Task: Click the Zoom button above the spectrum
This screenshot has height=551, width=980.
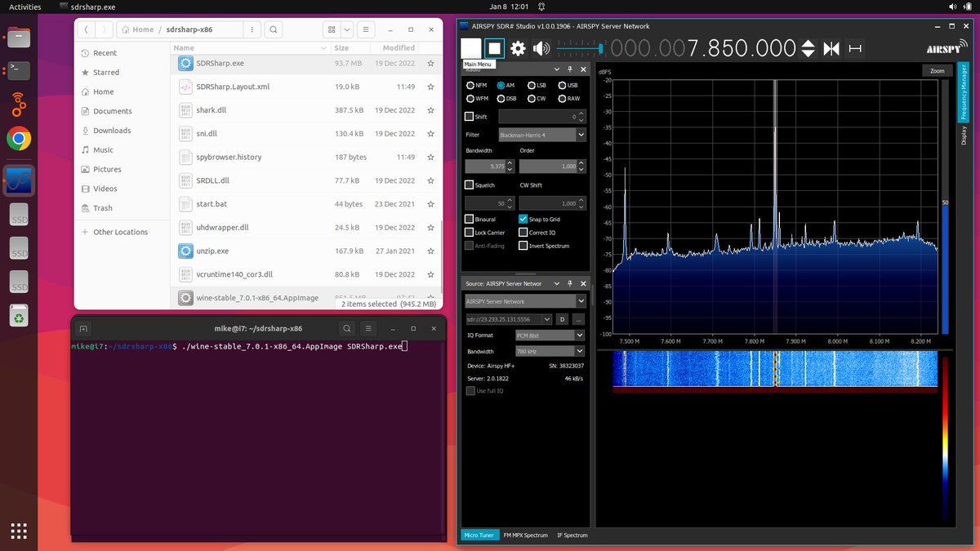Action: click(x=936, y=70)
